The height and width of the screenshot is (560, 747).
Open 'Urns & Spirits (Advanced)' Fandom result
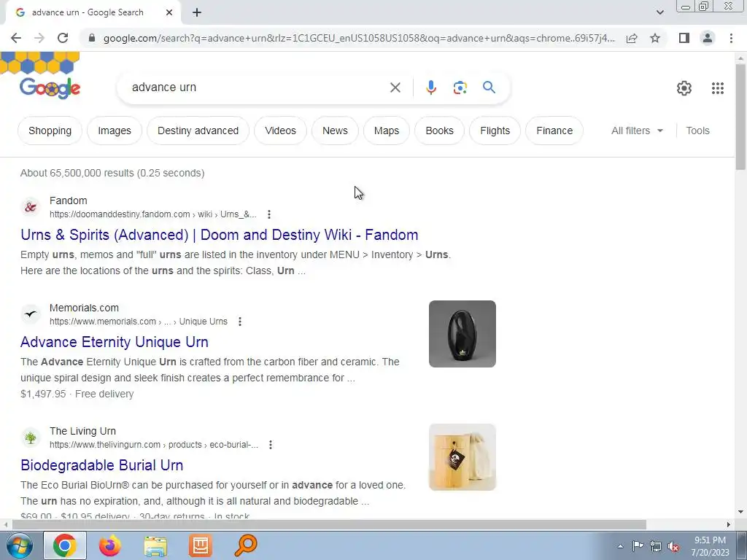coord(219,235)
